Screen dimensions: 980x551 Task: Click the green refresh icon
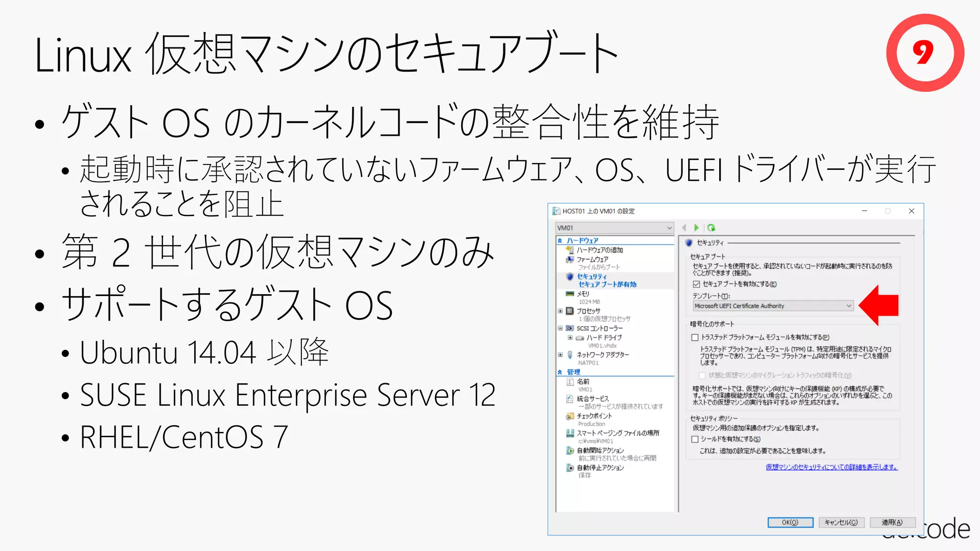point(711,228)
